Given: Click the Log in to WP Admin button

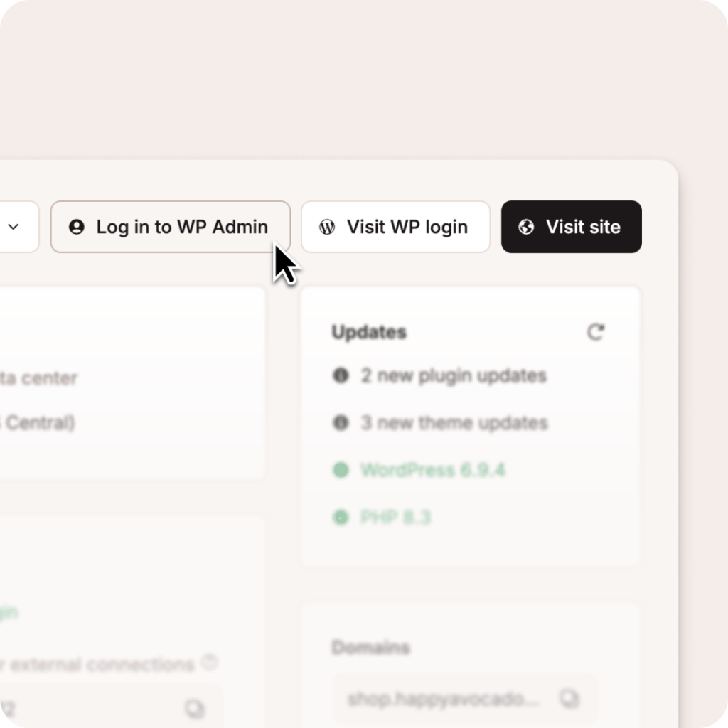Looking at the screenshot, I should pos(171,227).
